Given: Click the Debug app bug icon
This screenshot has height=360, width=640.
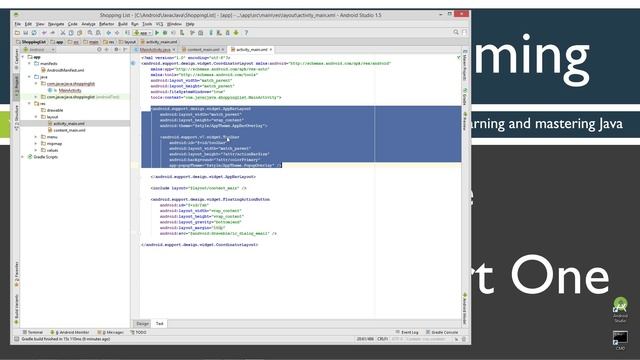Looking at the screenshot, I should coord(165,33).
